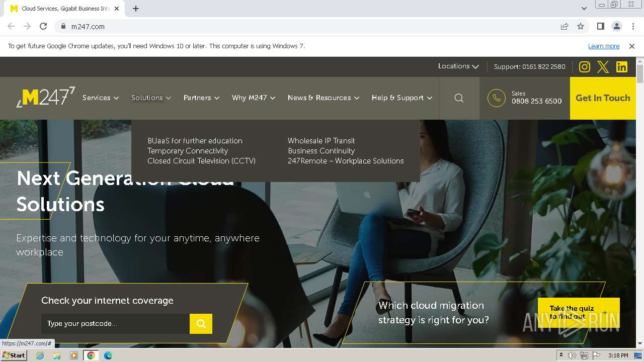Open the Learn more link

click(604, 46)
